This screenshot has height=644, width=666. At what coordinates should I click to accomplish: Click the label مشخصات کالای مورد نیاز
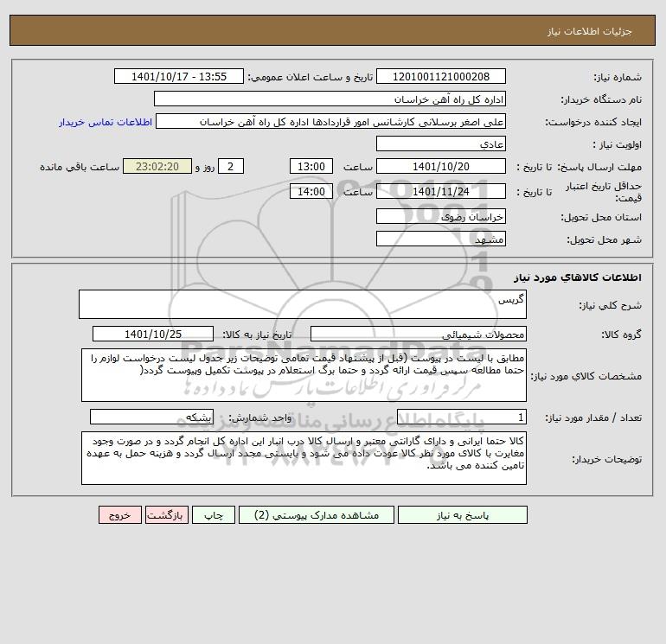coord(586,376)
